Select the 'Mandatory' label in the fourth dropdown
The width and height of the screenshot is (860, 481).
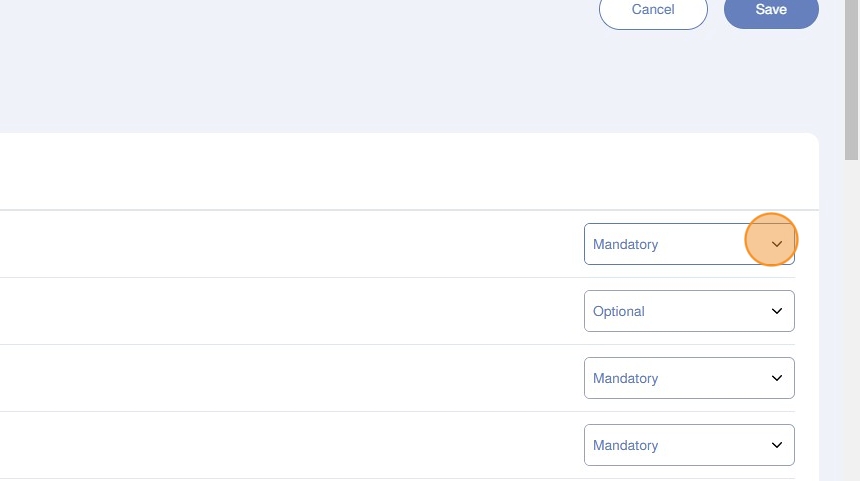[x=626, y=445]
